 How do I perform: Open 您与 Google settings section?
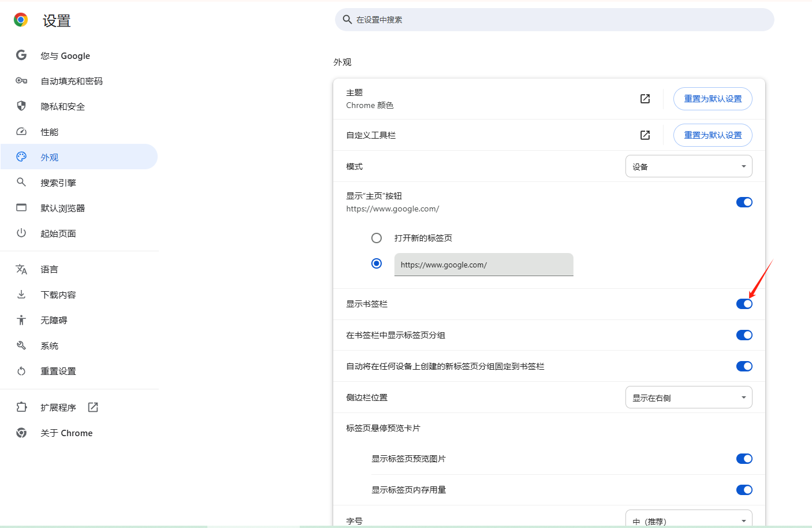pos(79,55)
